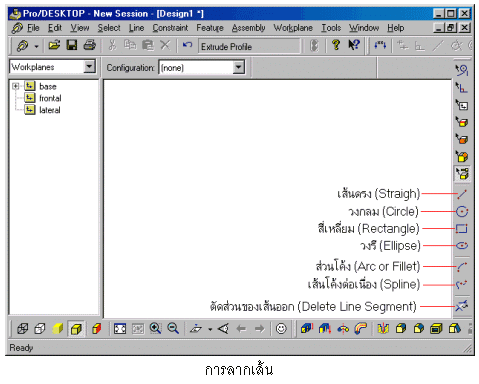The image size is (479, 384).
Task: Open the Configuration dropdown
Action: click(x=238, y=67)
